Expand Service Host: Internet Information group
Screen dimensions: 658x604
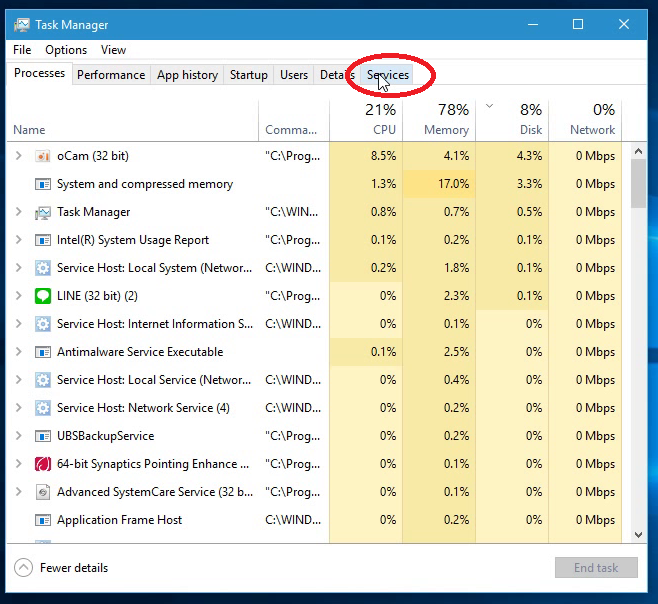click(x=18, y=324)
